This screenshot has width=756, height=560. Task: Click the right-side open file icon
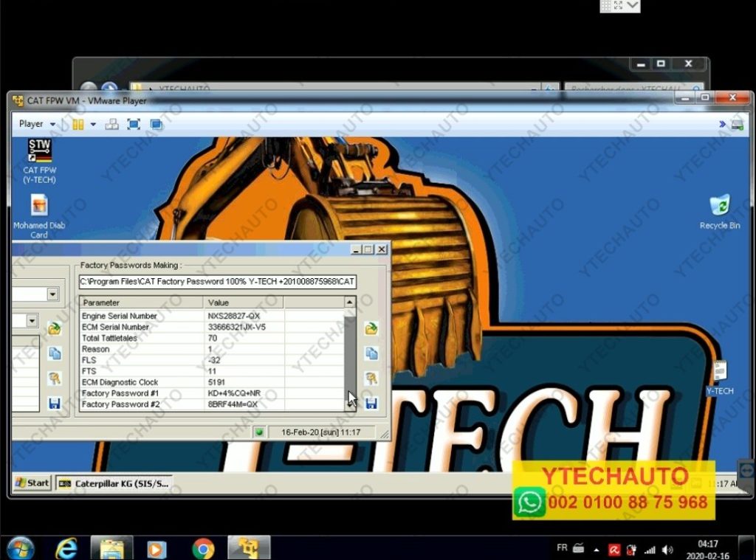click(371, 328)
